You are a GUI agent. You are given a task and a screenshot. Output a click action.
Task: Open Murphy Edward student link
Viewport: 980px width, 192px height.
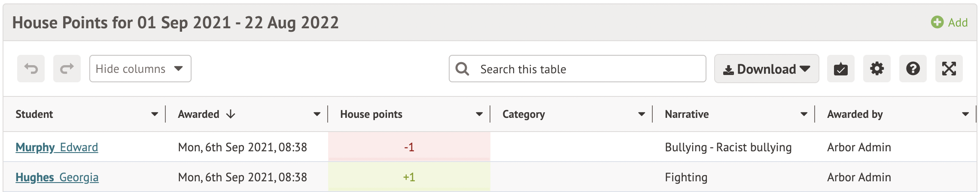pos(57,147)
